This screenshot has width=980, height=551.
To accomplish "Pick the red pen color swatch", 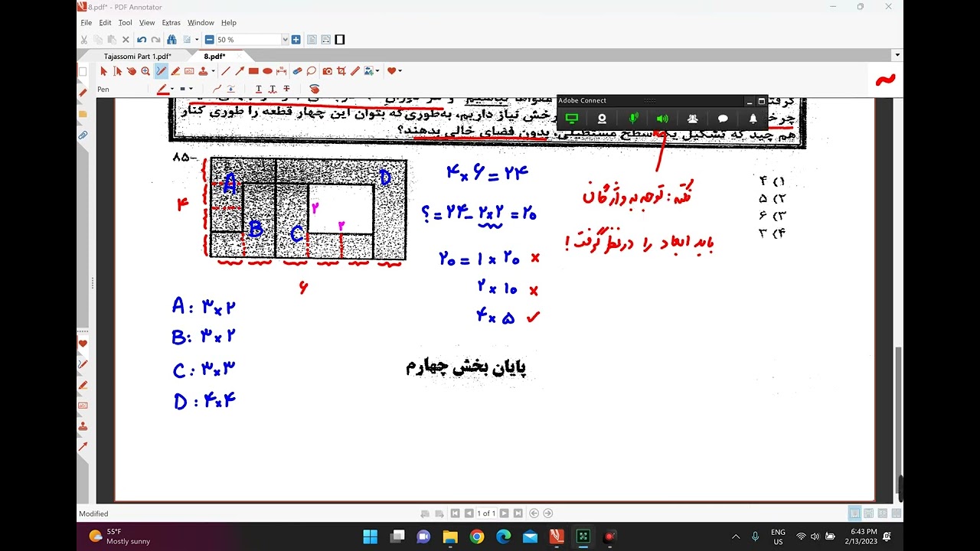I will point(162,89).
